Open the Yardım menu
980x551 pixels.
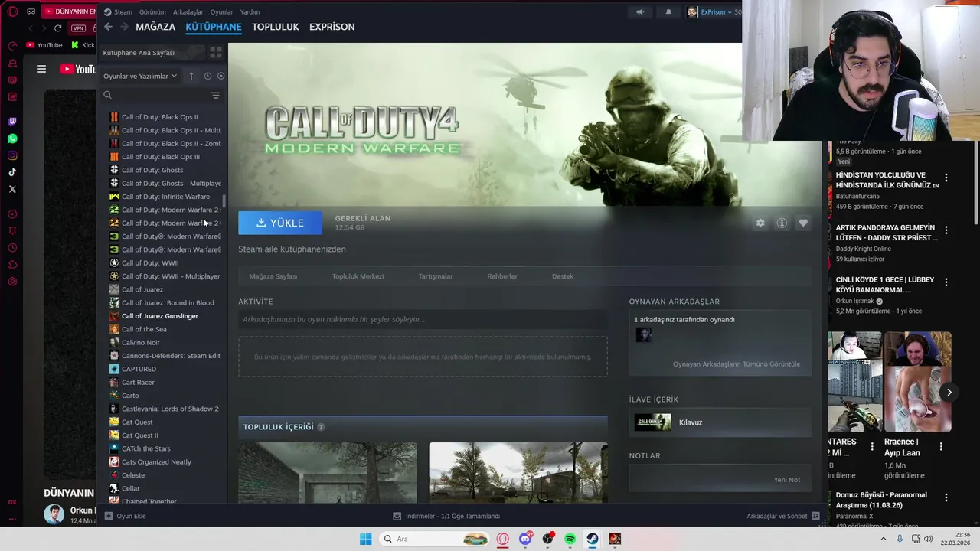[x=250, y=11]
